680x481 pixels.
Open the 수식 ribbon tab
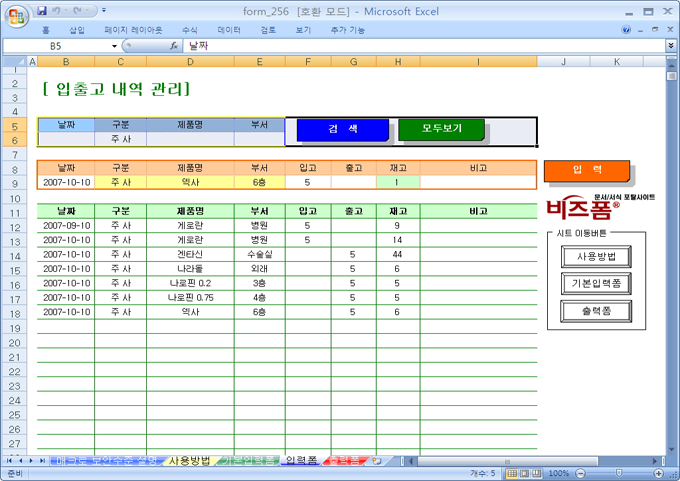190,30
